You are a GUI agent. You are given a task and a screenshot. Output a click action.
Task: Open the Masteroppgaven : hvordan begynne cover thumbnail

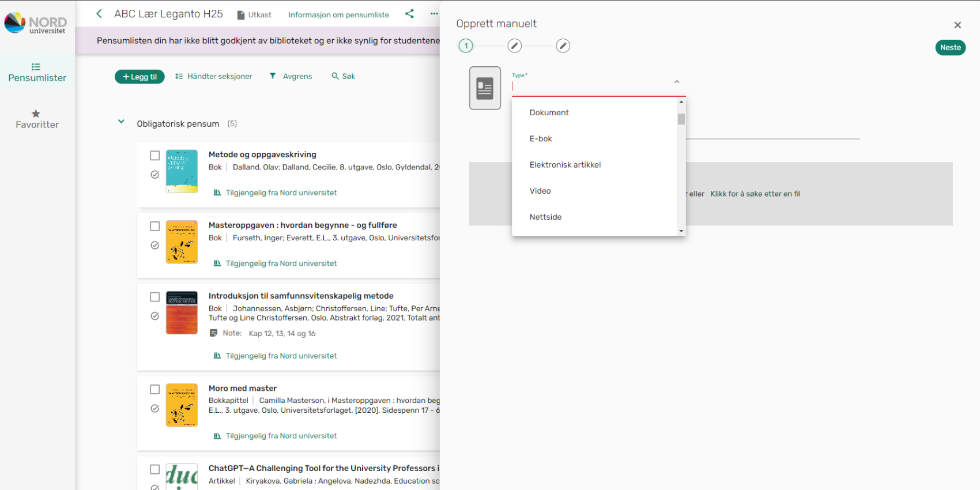point(182,242)
